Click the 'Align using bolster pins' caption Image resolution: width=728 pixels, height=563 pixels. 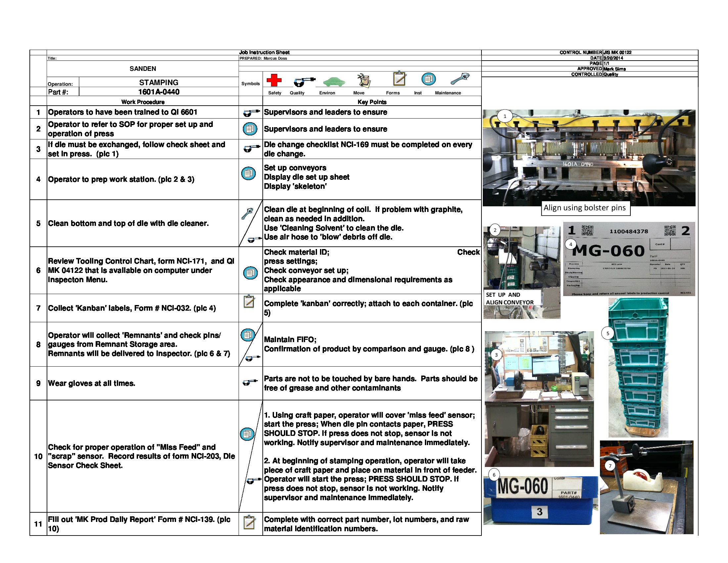(586, 208)
